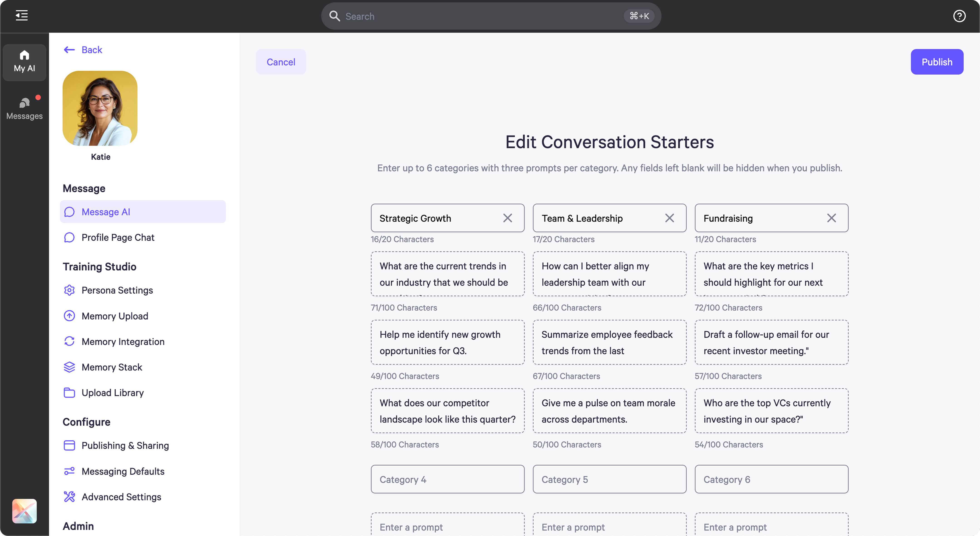Select the Persona Settings gear icon
Viewport: 980px width, 536px height.
[69, 290]
